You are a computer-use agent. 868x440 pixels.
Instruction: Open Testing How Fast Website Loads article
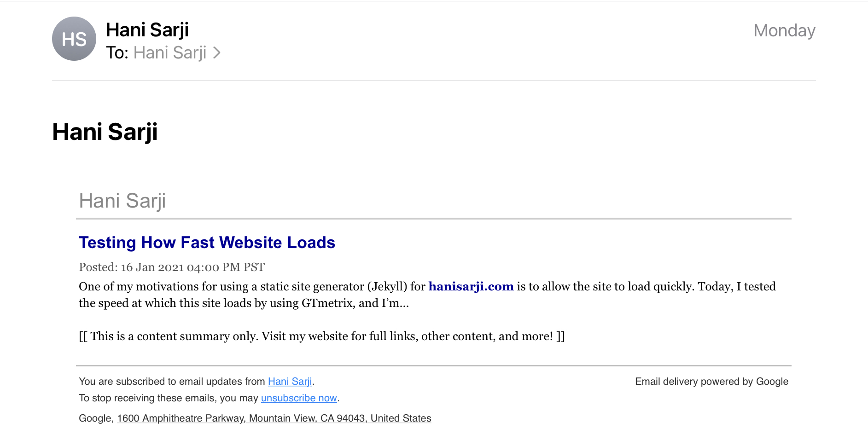pos(207,243)
